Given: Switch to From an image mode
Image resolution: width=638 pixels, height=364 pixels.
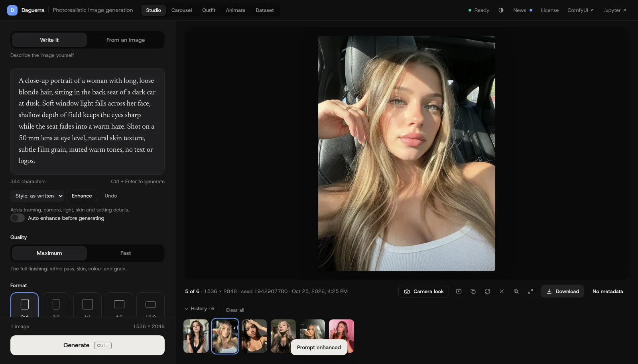Looking at the screenshot, I should point(126,40).
